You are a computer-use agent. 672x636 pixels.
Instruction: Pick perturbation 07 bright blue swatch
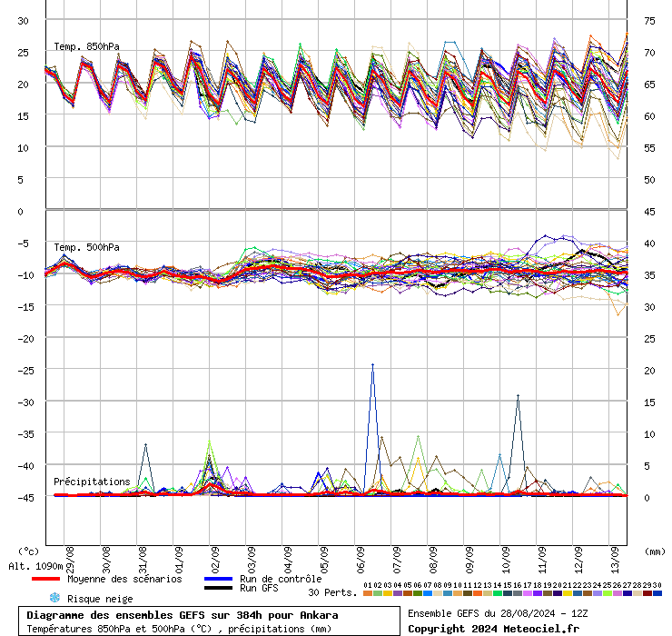pos(428,593)
